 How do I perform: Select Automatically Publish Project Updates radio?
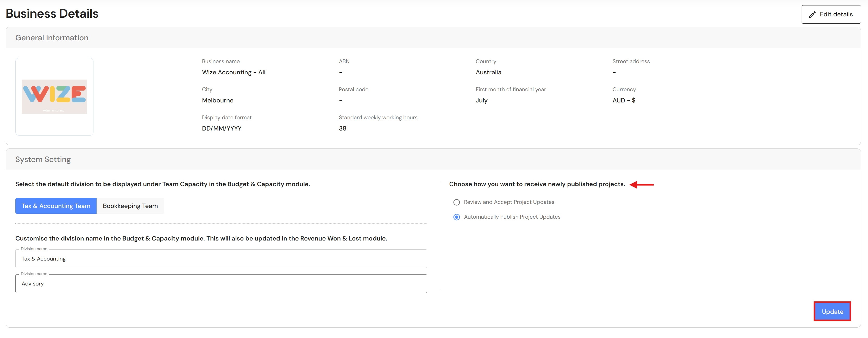pos(457,217)
